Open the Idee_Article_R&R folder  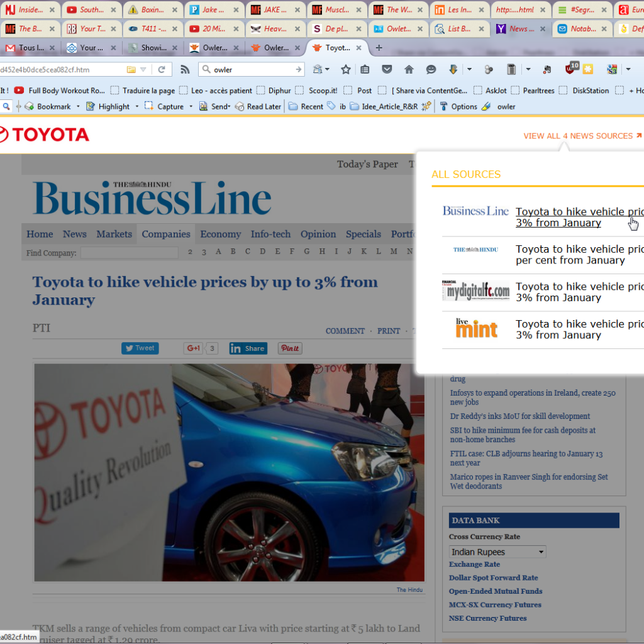tap(384, 106)
